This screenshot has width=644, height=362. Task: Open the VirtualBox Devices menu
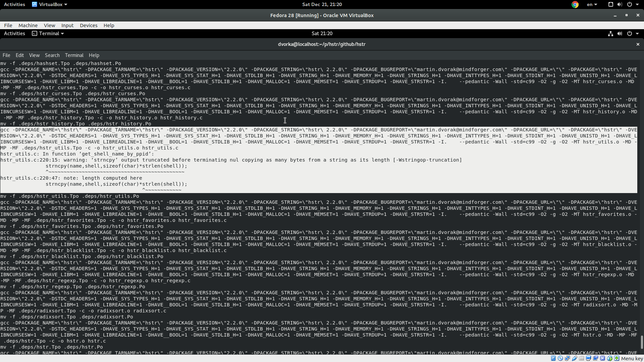89,25
